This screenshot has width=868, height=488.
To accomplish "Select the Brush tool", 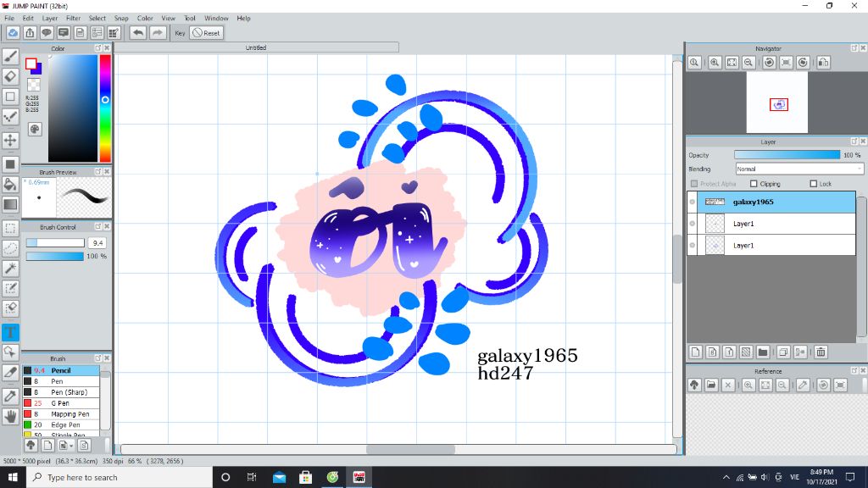I will click(x=10, y=56).
